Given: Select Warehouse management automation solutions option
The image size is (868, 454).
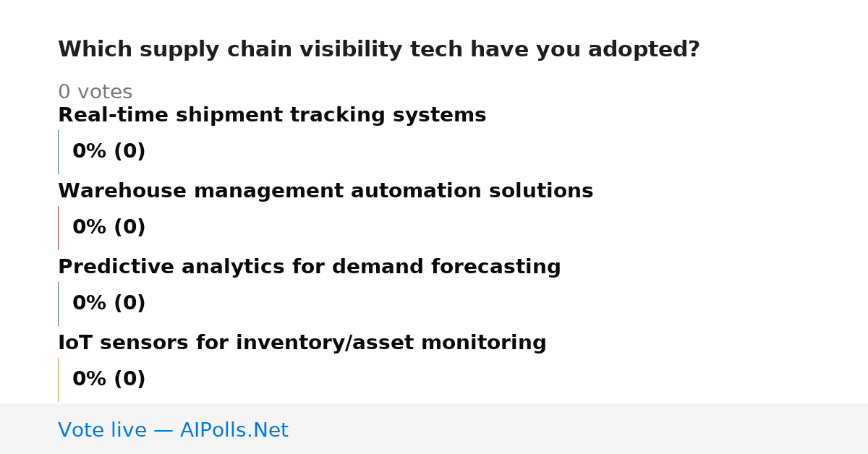Looking at the screenshot, I should (x=325, y=191).
